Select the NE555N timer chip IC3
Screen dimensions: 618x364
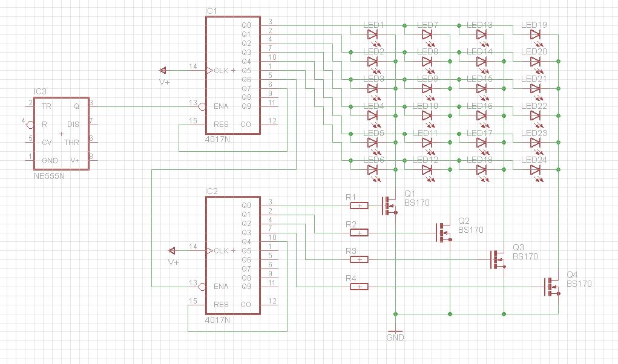click(61, 133)
